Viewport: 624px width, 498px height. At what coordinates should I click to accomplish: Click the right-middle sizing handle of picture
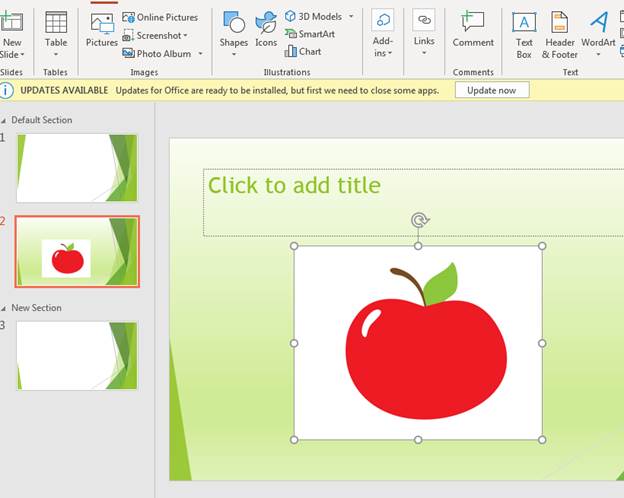(542, 343)
